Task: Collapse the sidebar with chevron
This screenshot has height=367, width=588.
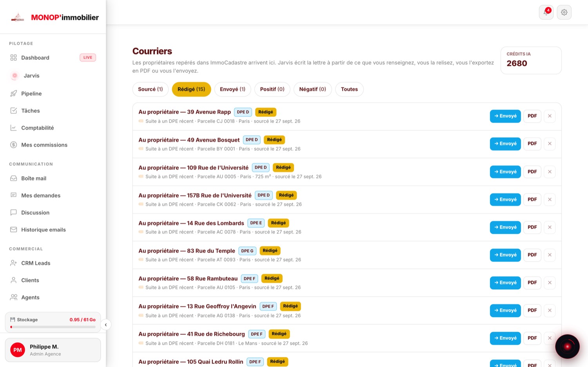Action: click(x=106, y=325)
